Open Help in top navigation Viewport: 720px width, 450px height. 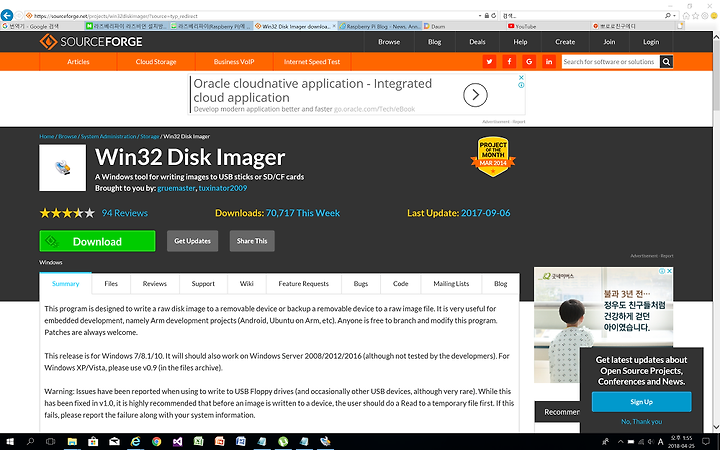520,42
